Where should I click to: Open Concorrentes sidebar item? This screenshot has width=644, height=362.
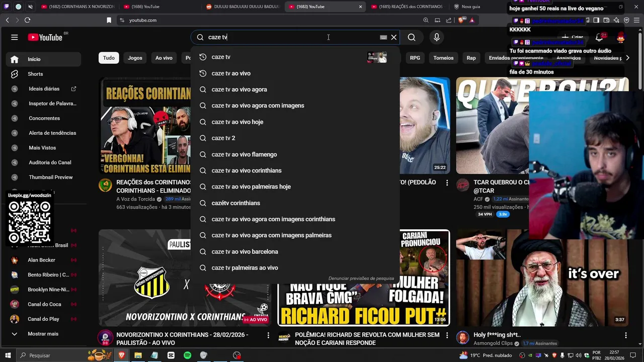(44, 118)
